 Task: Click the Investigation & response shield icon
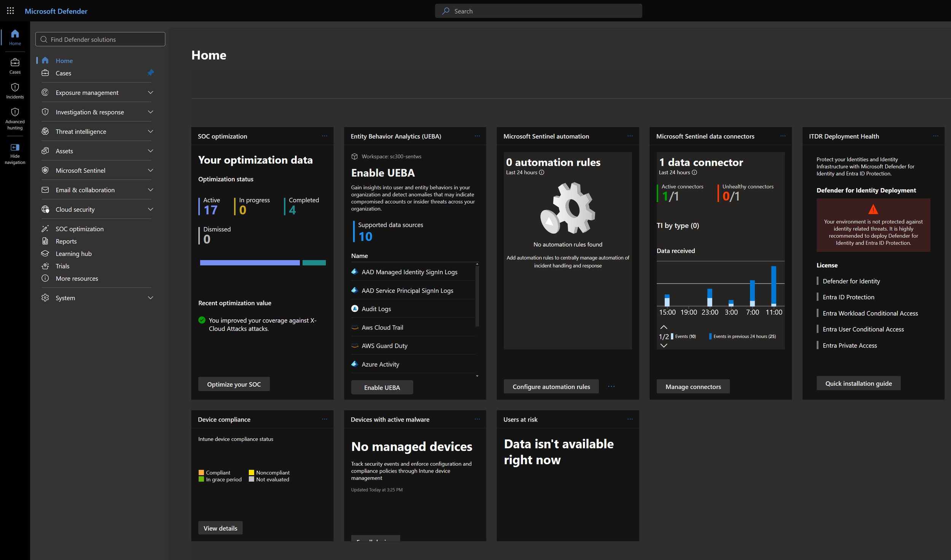pyautogui.click(x=45, y=112)
